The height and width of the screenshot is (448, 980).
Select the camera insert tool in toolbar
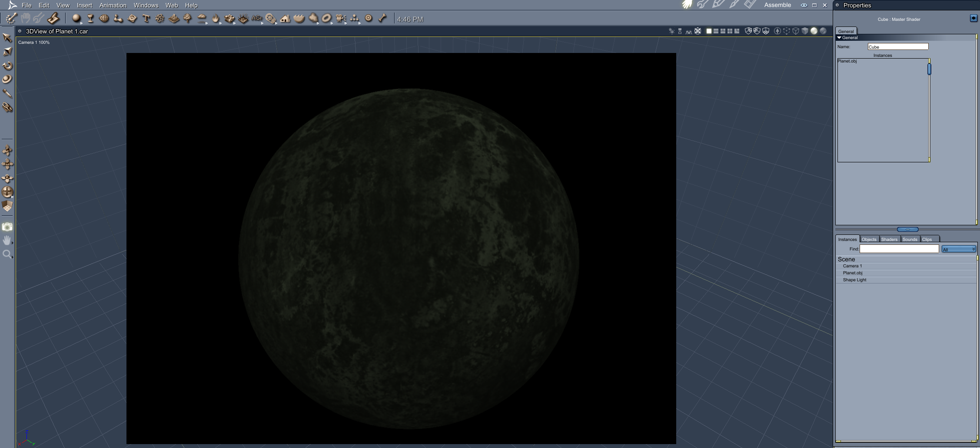click(341, 18)
